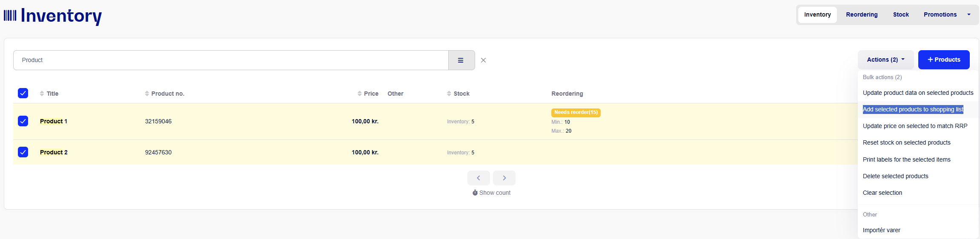Click the Min.: 10 reordering value
Screen dimensions: 980x239
561,122
